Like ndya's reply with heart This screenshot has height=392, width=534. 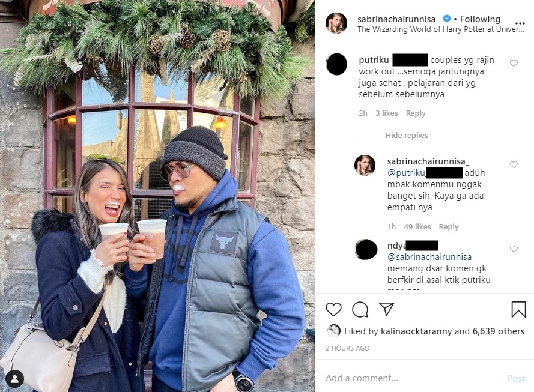(x=514, y=249)
